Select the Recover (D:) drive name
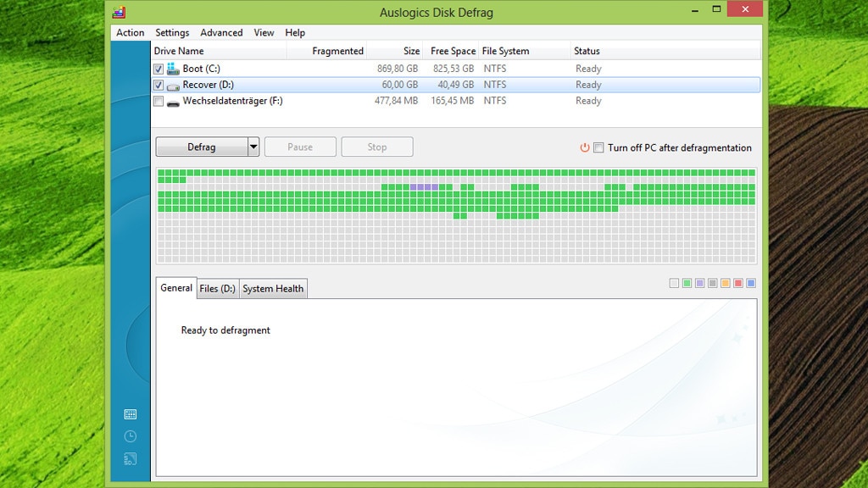The width and height of the screenshot is (868, 488). click(x=209, y=85)
